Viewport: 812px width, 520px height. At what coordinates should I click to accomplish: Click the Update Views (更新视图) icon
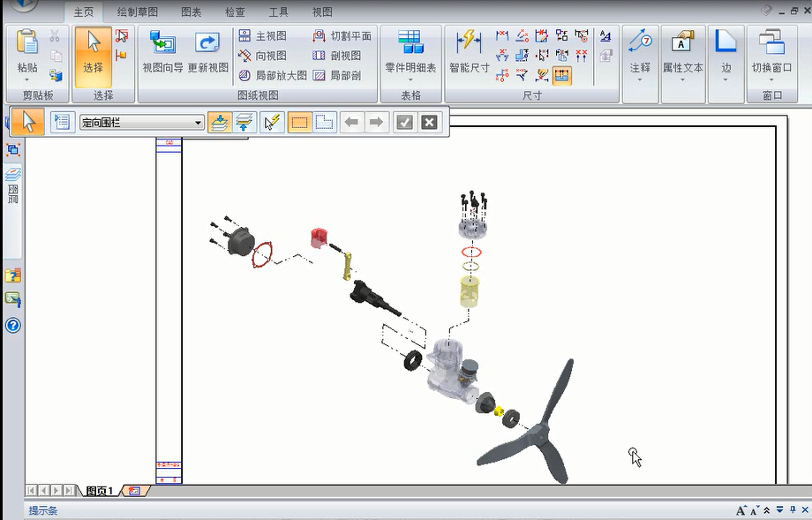[207, 42]
